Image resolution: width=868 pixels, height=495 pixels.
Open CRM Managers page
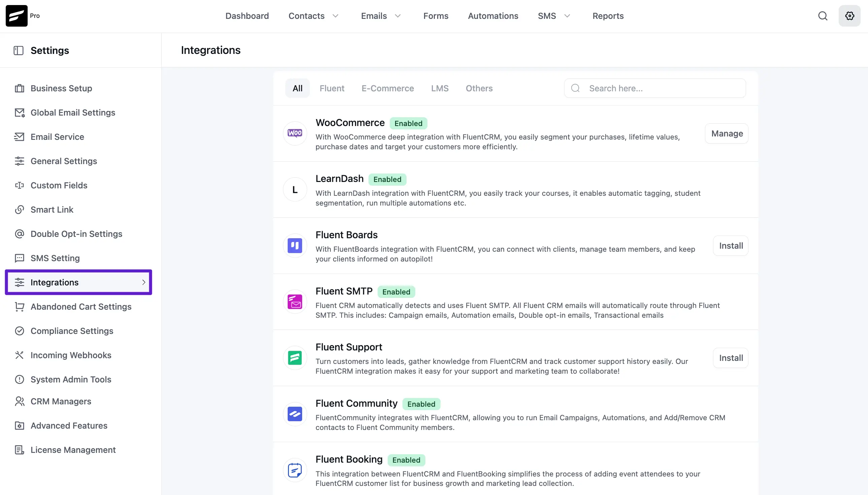(x=61, y=402)
